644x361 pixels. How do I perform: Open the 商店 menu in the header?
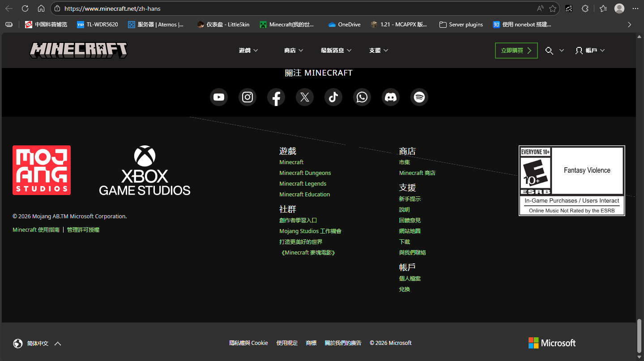point(294,51)
